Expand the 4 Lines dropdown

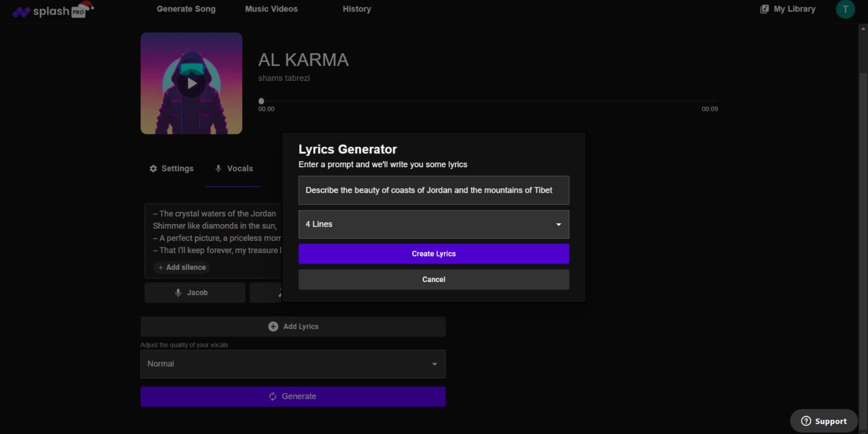tap(434, 224)
